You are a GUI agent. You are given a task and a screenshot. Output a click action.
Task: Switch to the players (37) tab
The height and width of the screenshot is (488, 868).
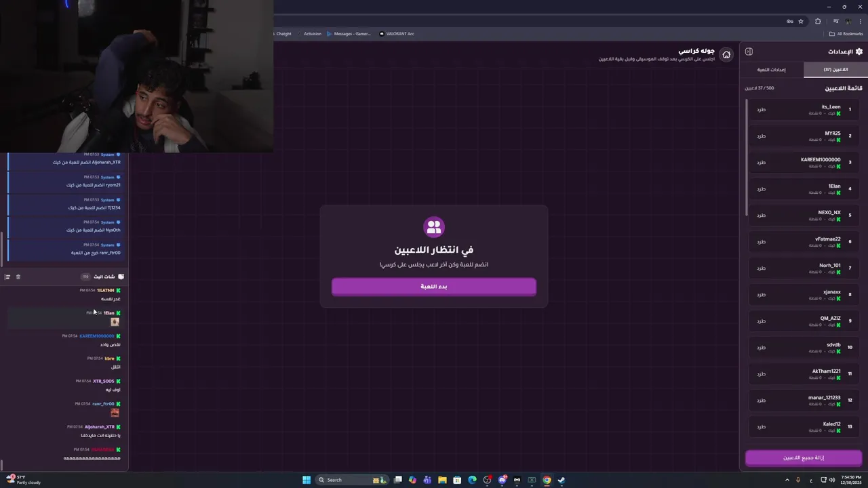coord(835,70)
